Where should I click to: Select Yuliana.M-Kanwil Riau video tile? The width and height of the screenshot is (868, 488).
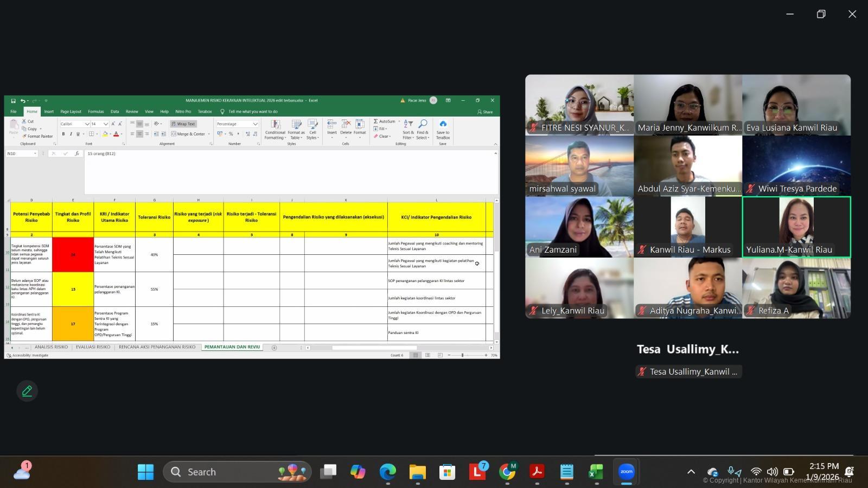point(796,227)
